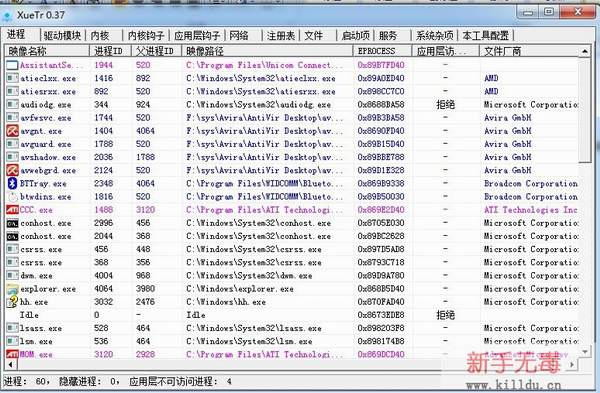Viewport: 600px width, 393px height.
Task: Open the 应用层钩子 tab
Action: pos(197,36)
